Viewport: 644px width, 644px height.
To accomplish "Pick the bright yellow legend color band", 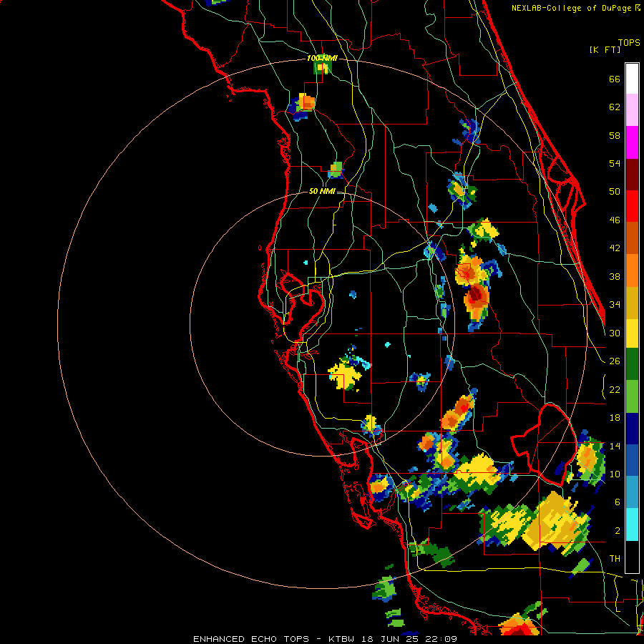I will coord(632,333).
